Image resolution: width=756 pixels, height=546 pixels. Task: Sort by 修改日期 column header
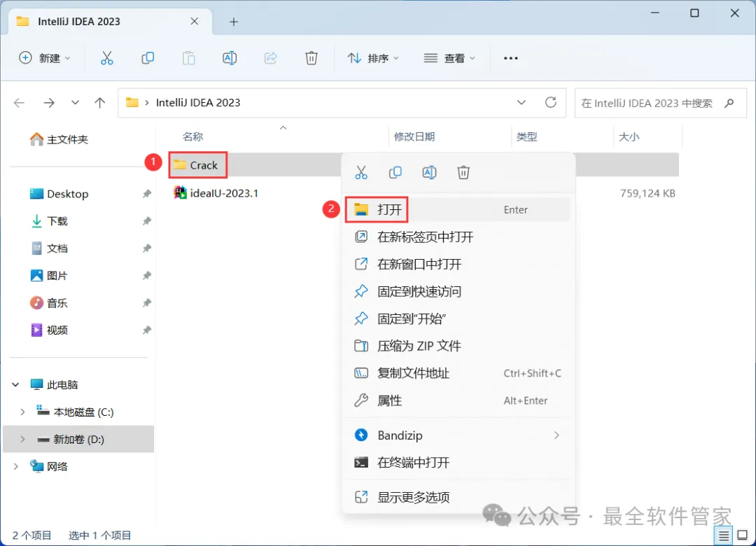(414, 137)
